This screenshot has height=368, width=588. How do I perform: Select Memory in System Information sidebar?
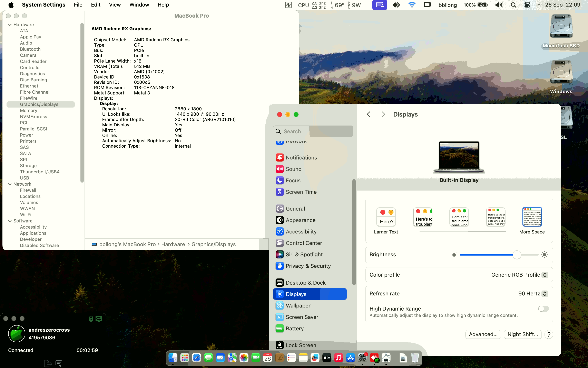28,110
